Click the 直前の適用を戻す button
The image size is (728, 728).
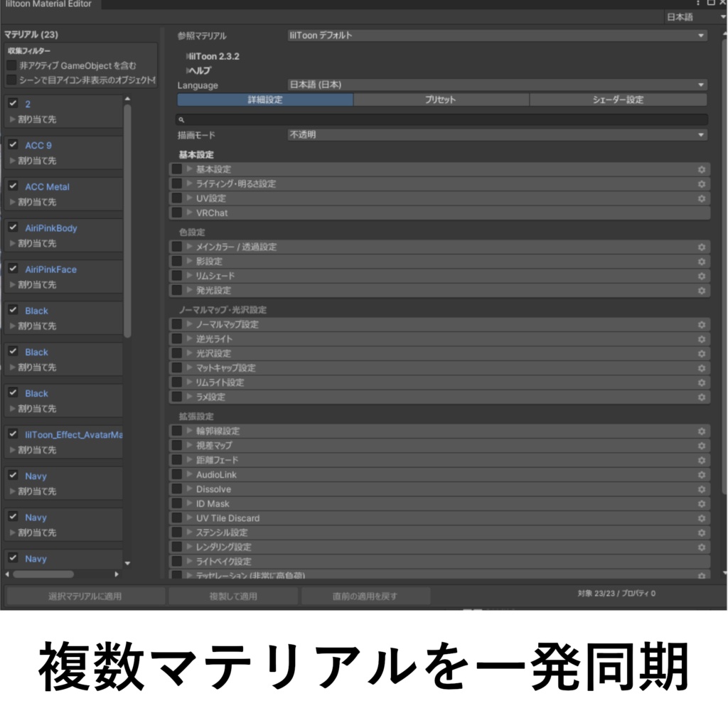365,596
